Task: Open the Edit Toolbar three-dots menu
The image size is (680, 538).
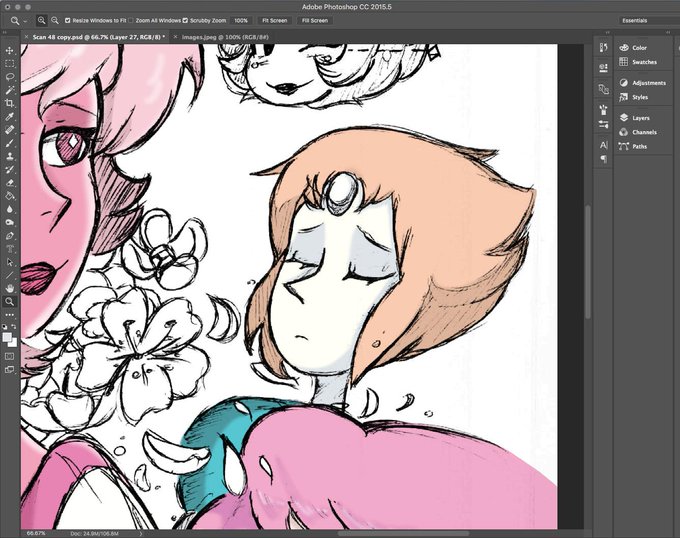Action: (10, 315)
